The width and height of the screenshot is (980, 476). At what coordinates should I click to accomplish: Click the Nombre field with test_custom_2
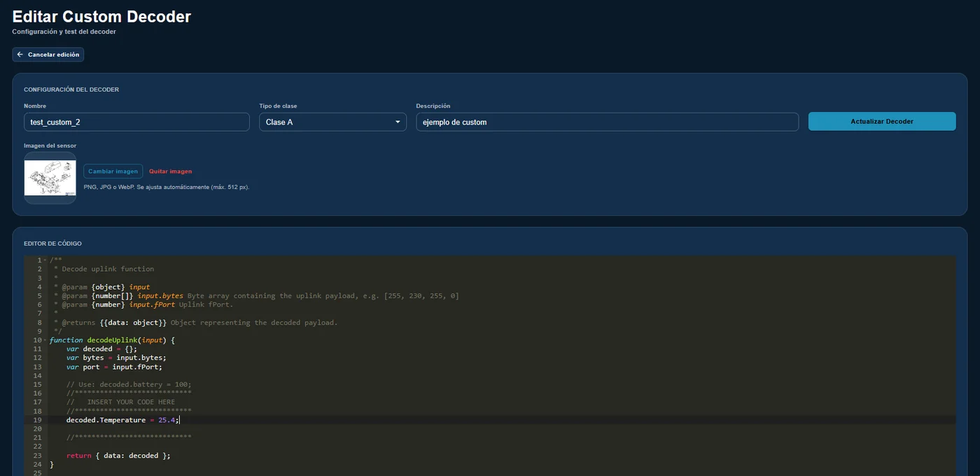pyautogui.click(x=136, y=122)
